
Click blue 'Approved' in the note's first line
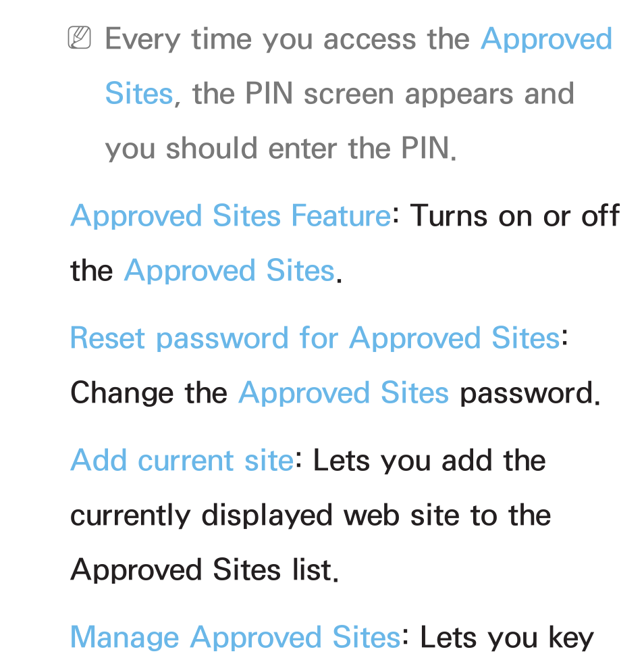[546, 41]
